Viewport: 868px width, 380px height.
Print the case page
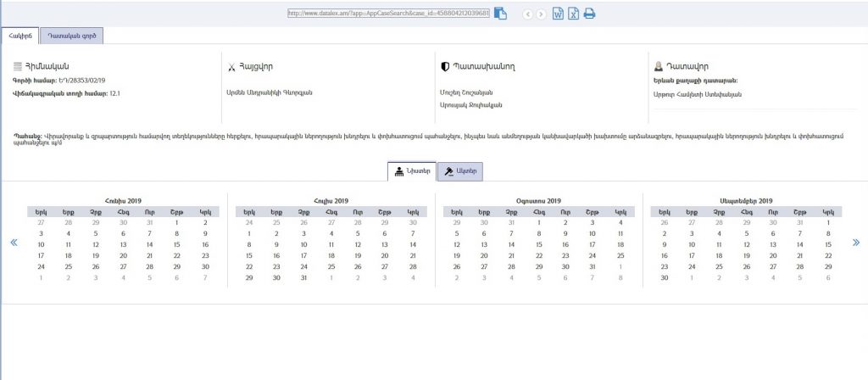pos(590,14)
